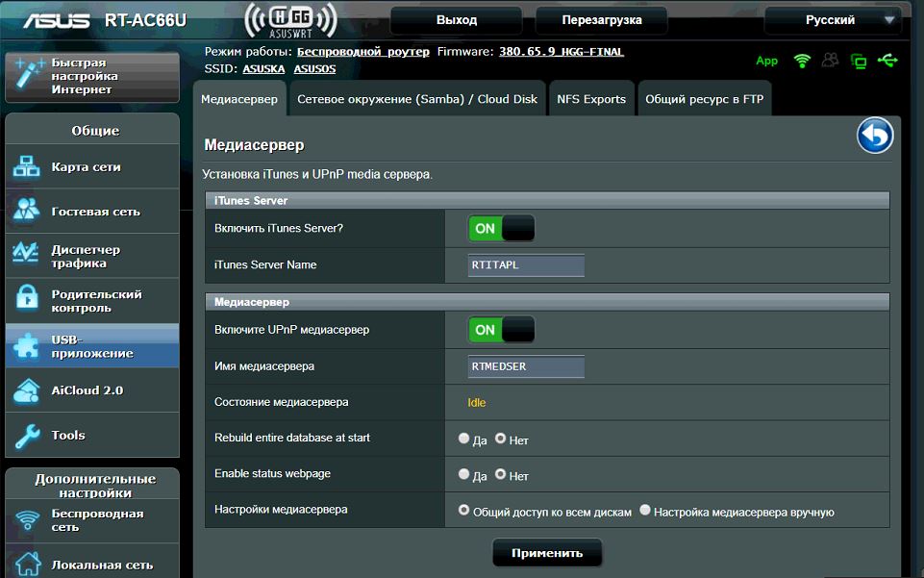Click the Idle media server status text

point(476,402)
